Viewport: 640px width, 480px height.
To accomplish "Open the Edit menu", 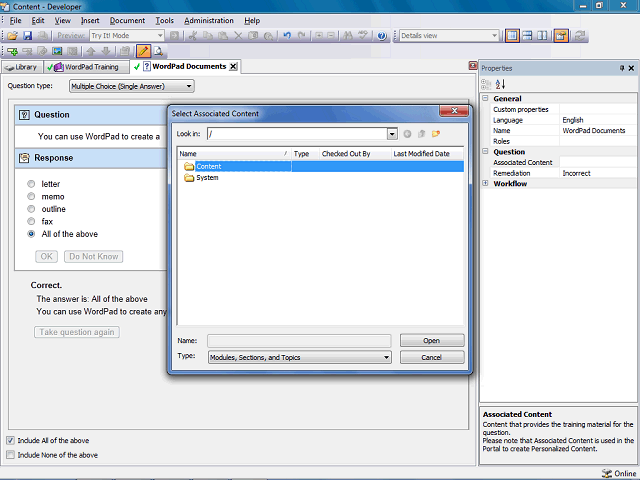I will tap(38, 20).
